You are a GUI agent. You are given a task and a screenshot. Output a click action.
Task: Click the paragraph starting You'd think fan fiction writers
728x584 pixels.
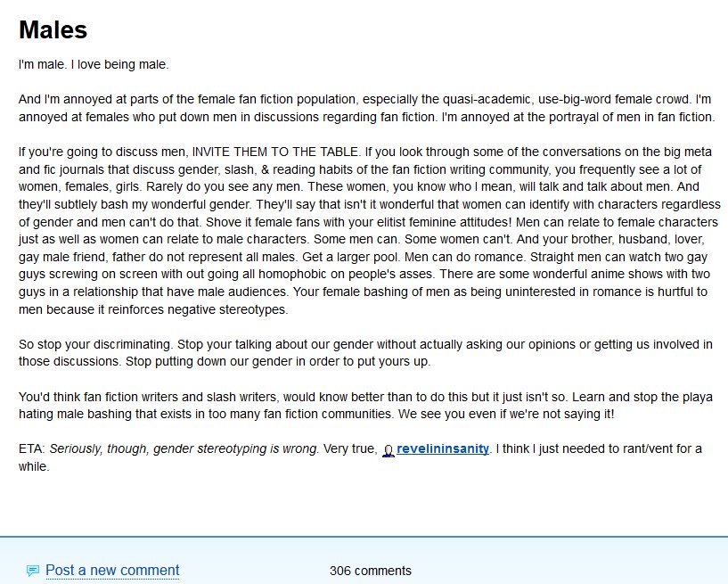pos(365,406)
